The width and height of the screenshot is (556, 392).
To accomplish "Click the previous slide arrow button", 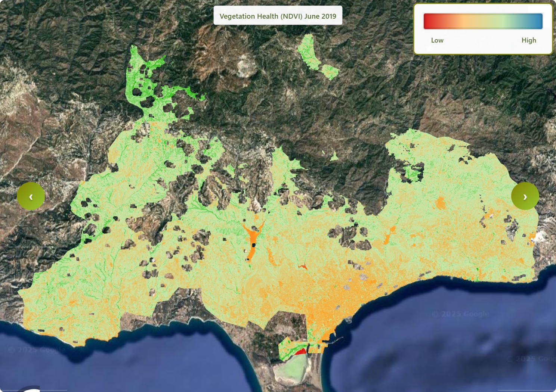I will tap(31, 196).
